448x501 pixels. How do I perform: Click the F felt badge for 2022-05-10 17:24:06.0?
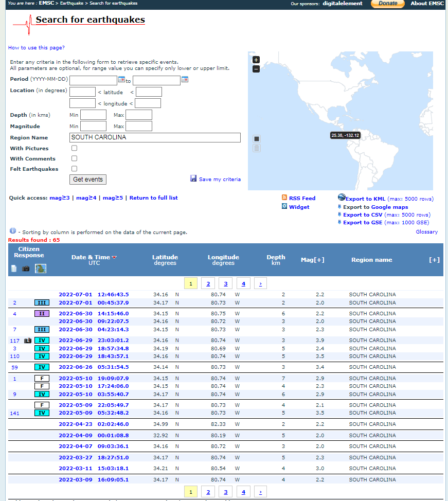[x=42, y=386]
